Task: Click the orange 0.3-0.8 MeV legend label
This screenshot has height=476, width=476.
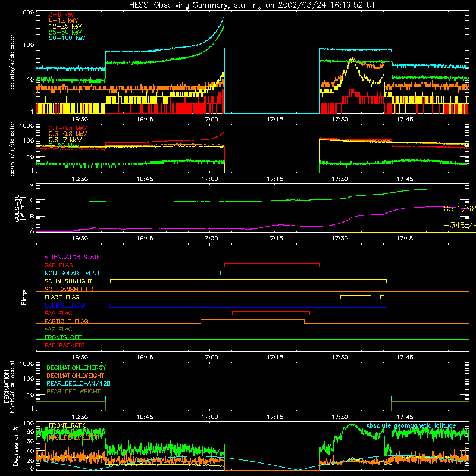Action: pyautogui.click(x=68, y=134)
